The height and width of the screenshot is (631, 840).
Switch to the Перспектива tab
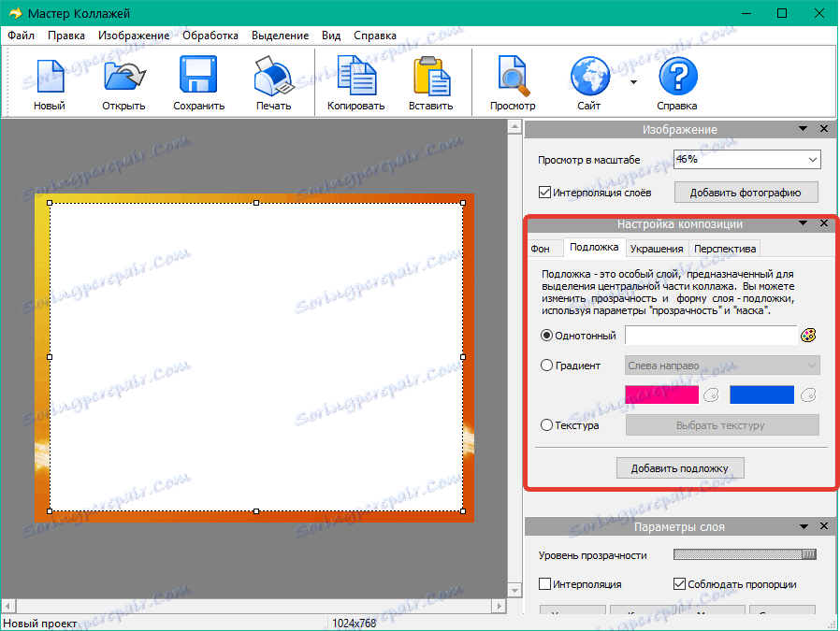(x=725, y=249)
